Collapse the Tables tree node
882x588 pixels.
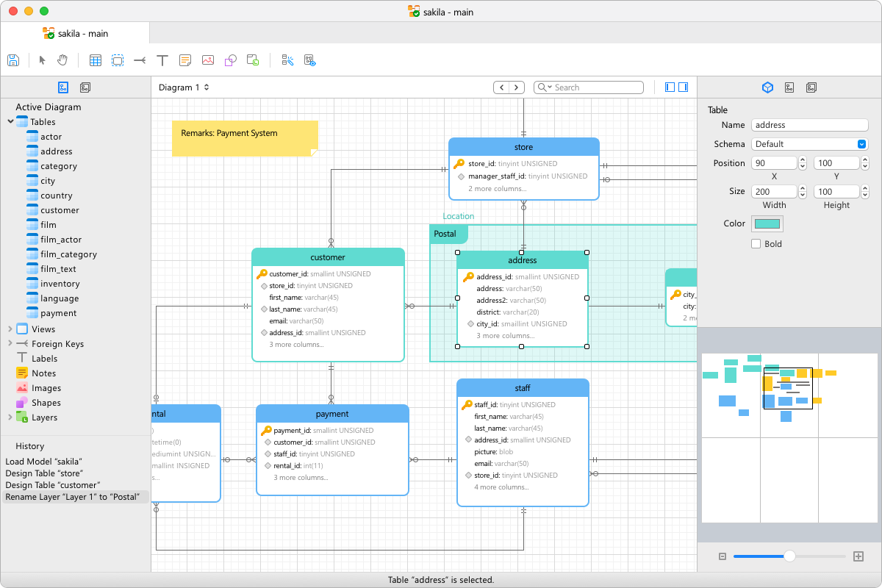tap(10, 122)
